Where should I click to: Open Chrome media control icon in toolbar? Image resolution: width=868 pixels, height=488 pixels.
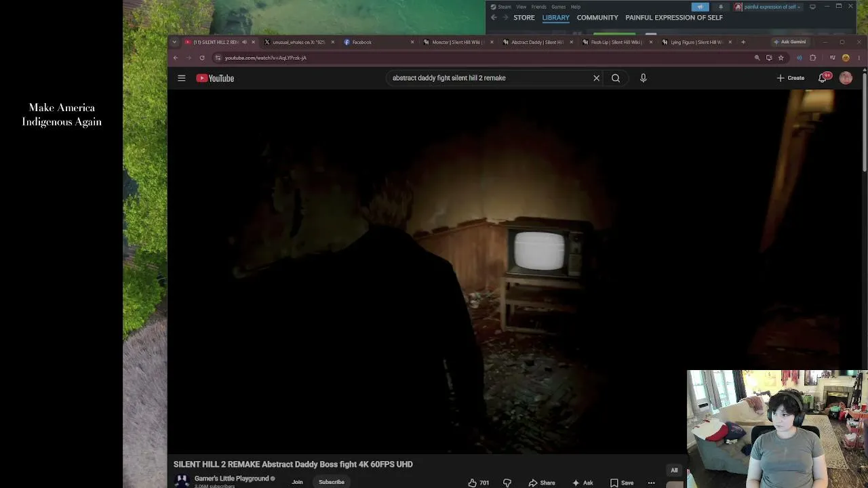(833, 58)
